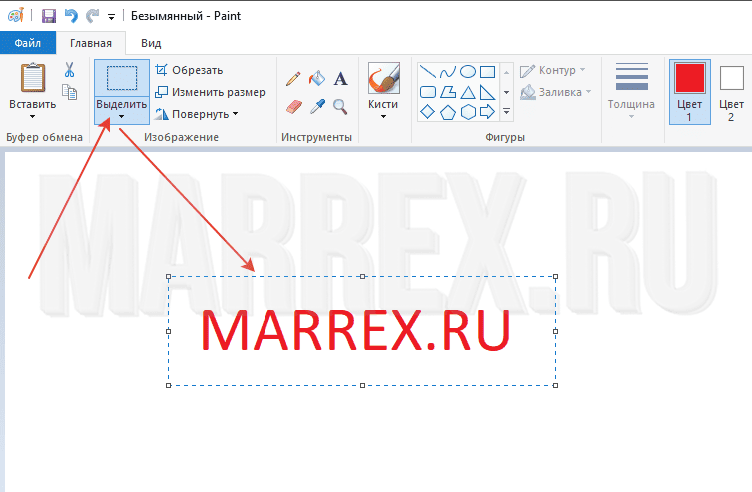Select the Text tool letter A
This screenshot has height=492, width=752.
[341, 78]
